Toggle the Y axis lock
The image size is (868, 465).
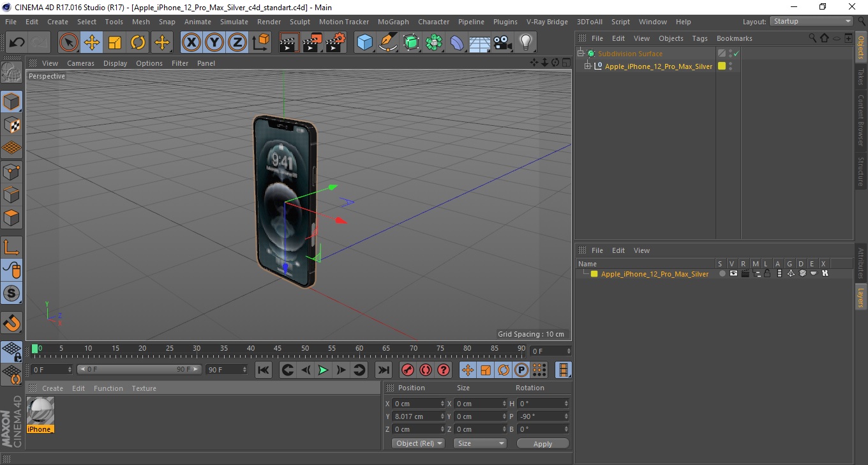pyautogui.click(x=214, y=43)
